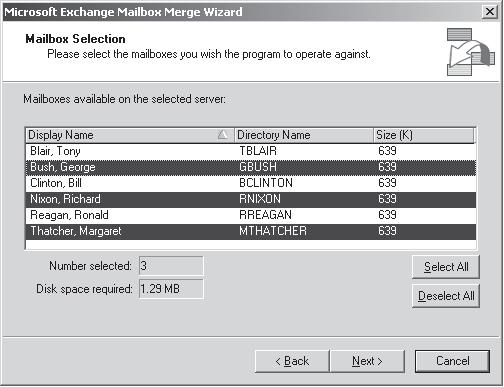Viewport: 504px width, 387px height.
Task: Sort by Size (K) column header
Action: (423, 135)
